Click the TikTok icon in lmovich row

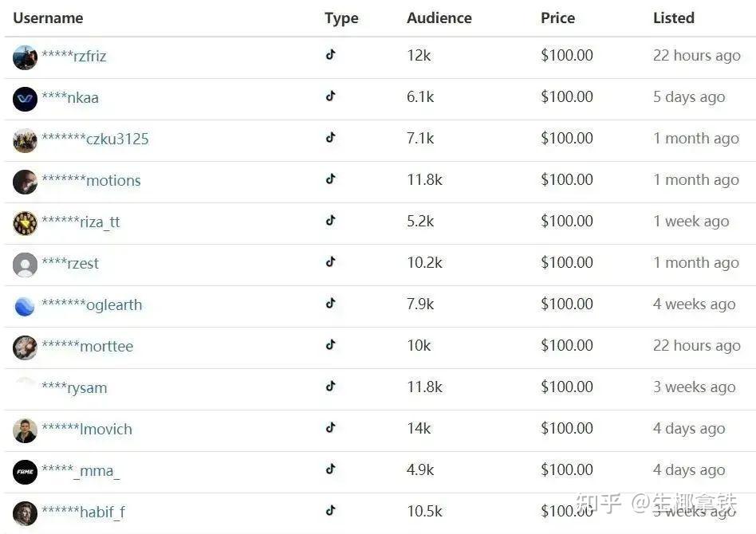pyautogui.click(x=330, y=427)
